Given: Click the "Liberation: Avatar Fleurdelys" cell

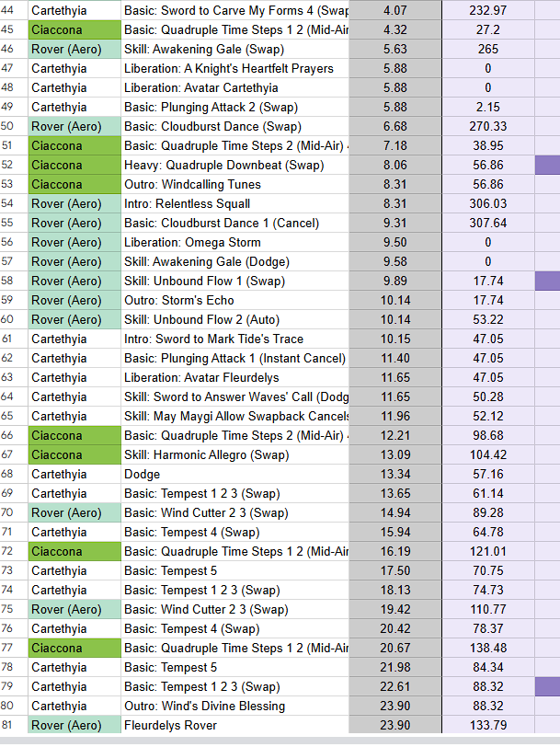Looking at the screenshot, I should (x=235, y=377).
